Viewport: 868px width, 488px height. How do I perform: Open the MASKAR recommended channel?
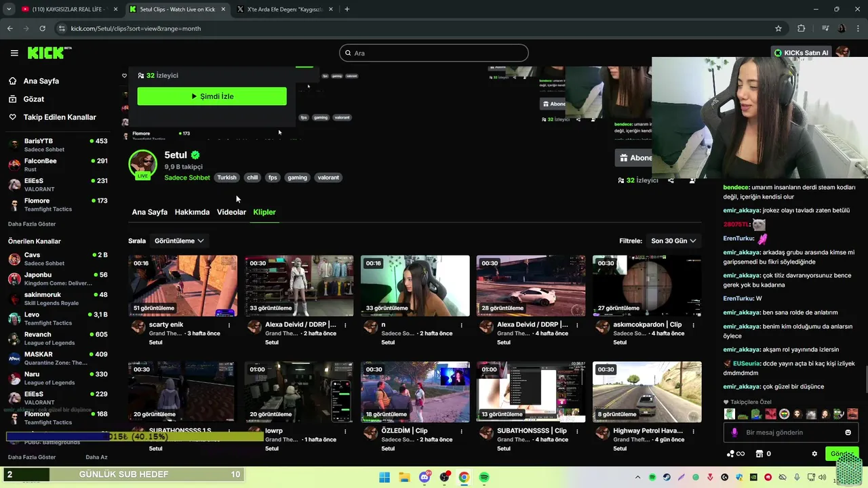58,358
